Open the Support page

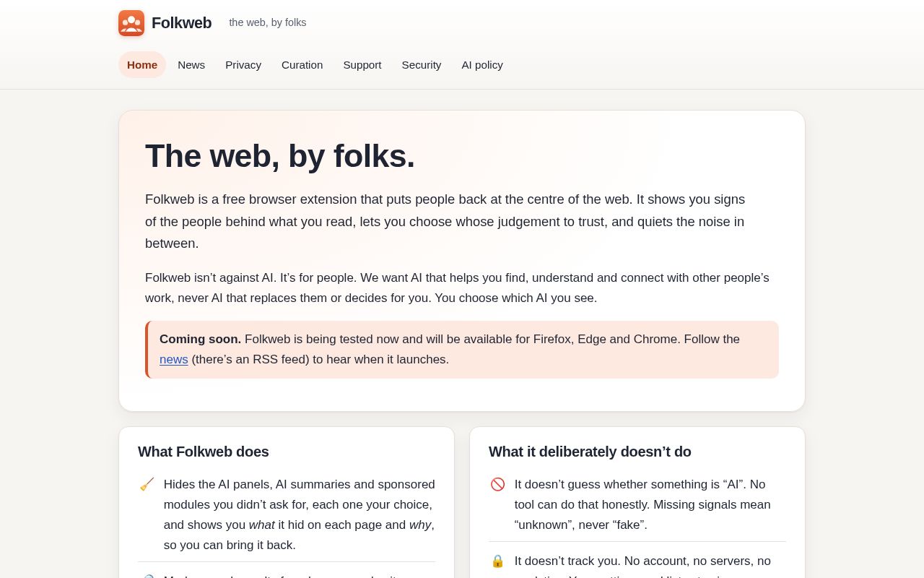point(362,64)
